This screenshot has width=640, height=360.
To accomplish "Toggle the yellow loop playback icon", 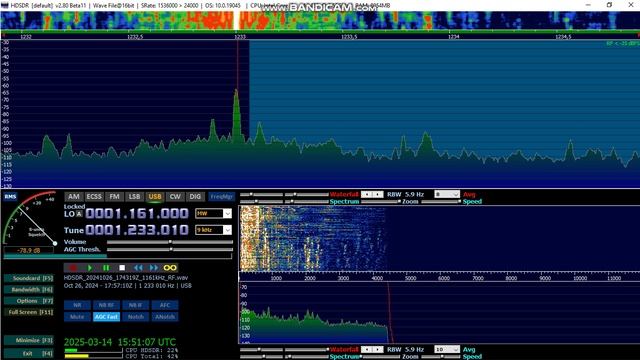I will (170, 268).
